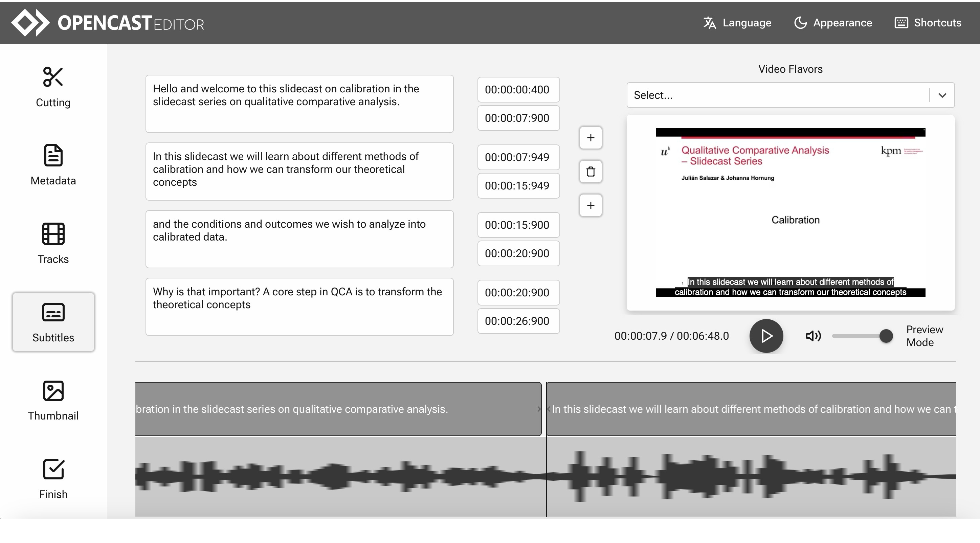Open Thumbnail image section
The height and width of the screenshot is (543, 980).
[x=53, y=400]
